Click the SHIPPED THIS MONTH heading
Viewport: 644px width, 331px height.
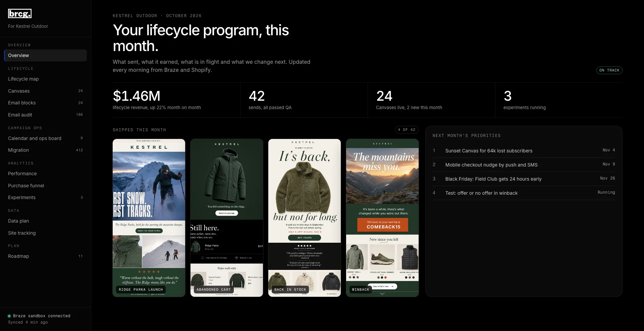pos(139,130)
